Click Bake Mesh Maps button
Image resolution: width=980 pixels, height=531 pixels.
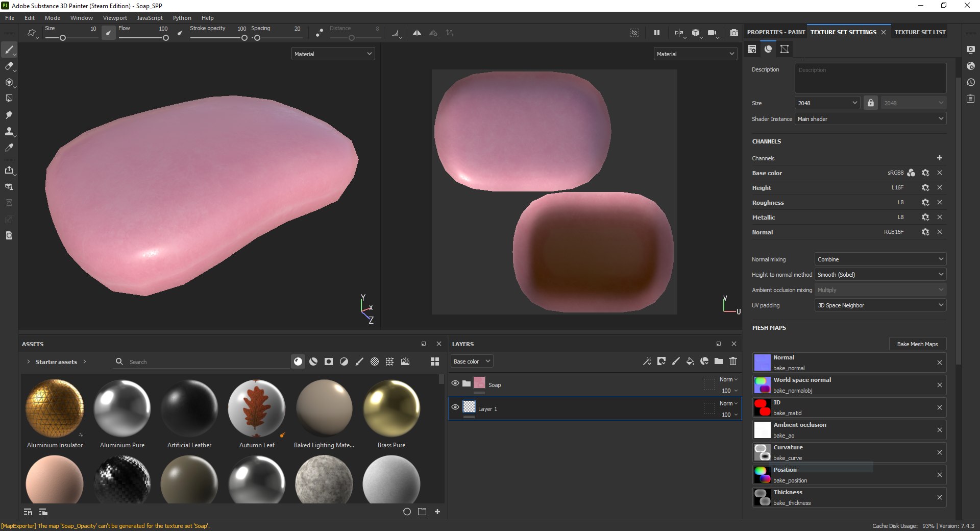click(x=917, y=344)
